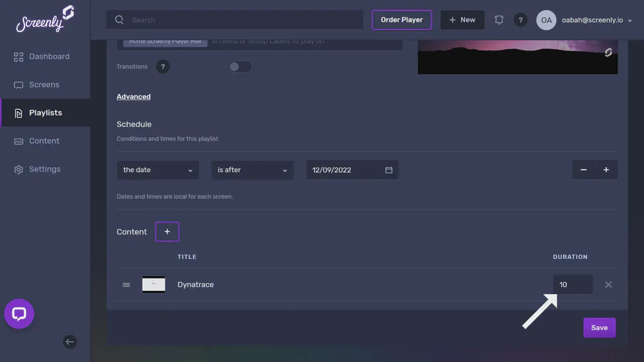Viewport: 644px width, 362px height.
Task: Open the live chat bubble
Action: tap(19, 314)
